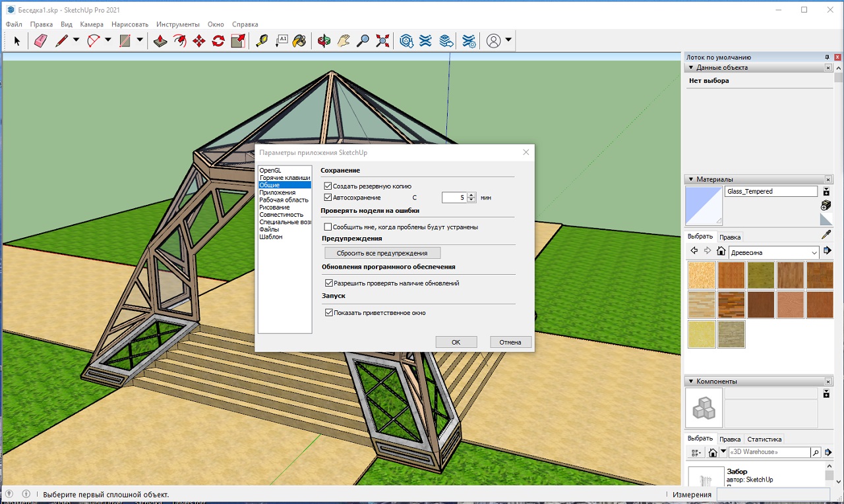
Task: Click the 'Сбросить все предупреждения' button
Action: point(382,253)
